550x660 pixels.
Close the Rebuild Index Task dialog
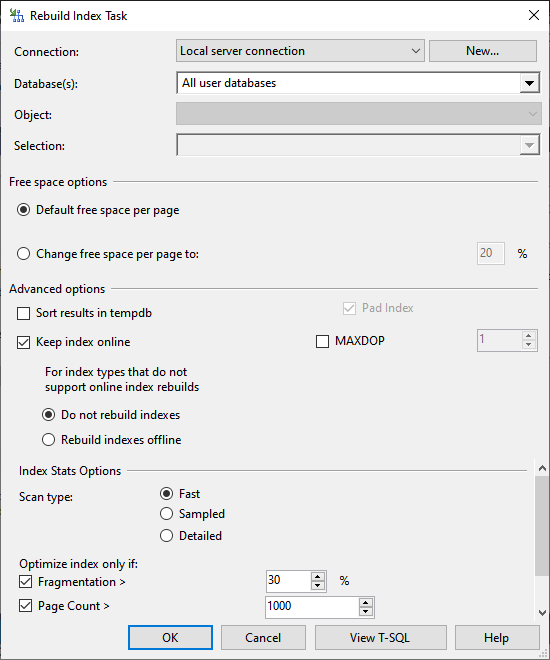coord(534,15)
